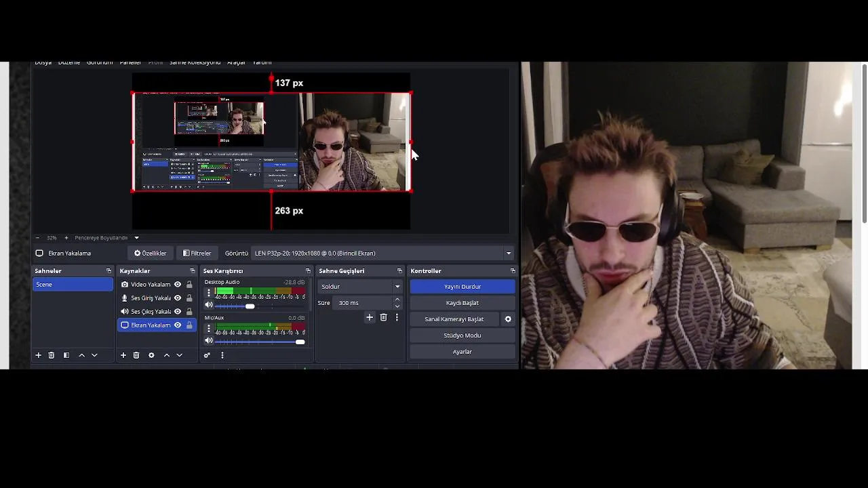Hide the Ekran Yakalama source

coord(178,325)
